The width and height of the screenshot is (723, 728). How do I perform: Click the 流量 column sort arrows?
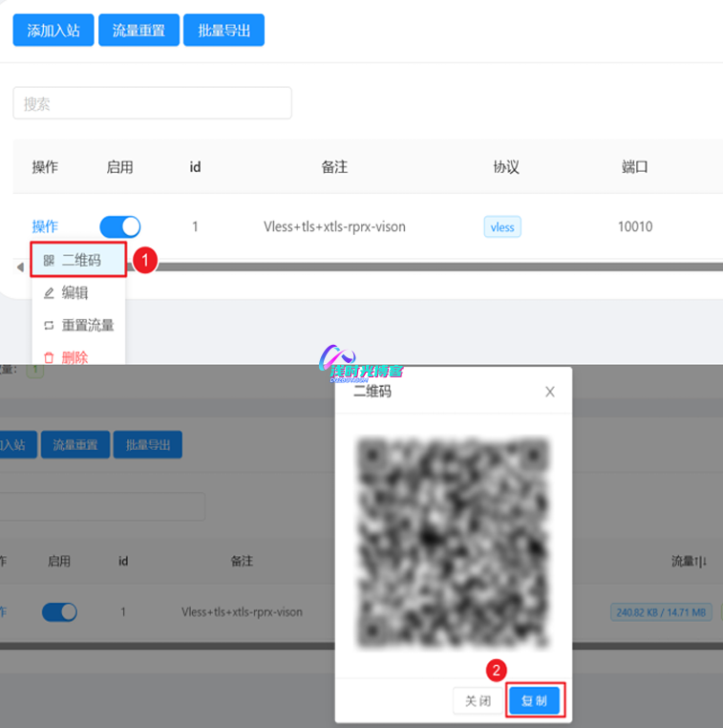pyautogui.click(x=702, y=562)
